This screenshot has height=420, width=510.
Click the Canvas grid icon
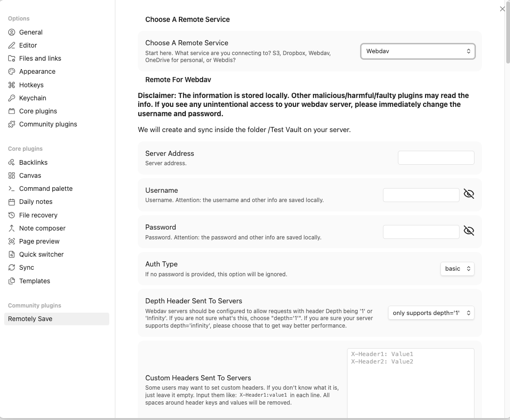pyautogui.click(x=12, y=175)
